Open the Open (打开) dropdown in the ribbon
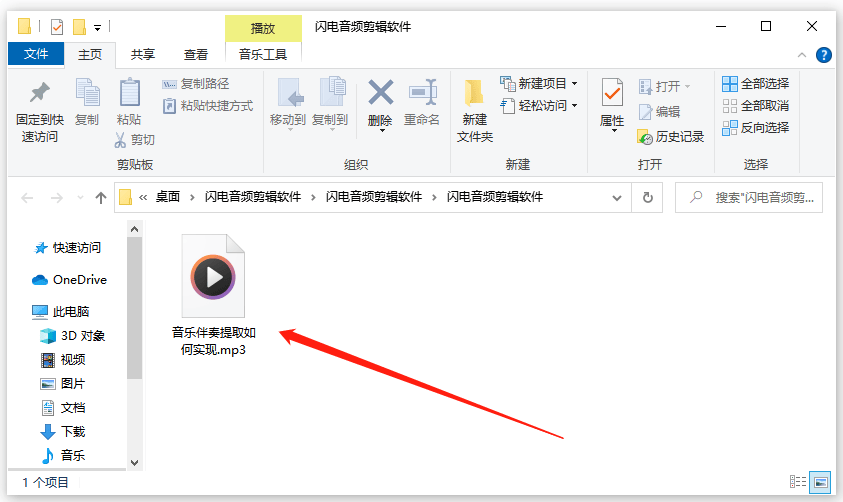 tap(664, 87)
